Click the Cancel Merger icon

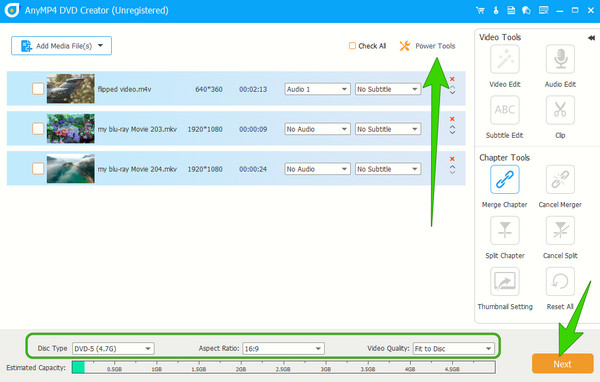(x=560, y=180)
